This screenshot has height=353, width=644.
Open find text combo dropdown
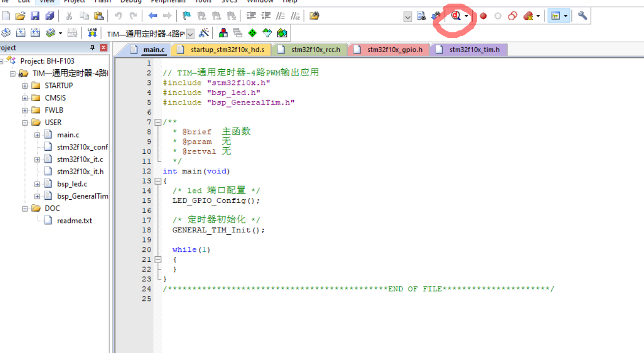(x=408, y=17)
